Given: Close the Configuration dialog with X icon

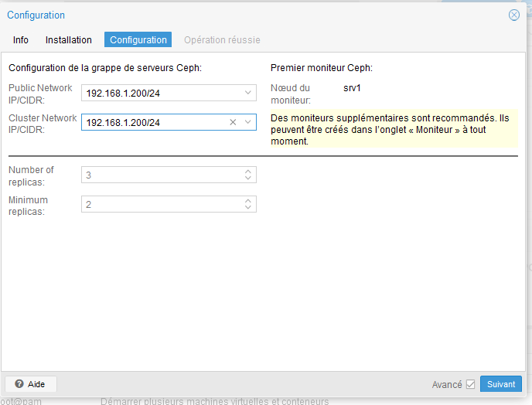Looking at the screenshot, I should pyautogui.click(x=513, y=15).
